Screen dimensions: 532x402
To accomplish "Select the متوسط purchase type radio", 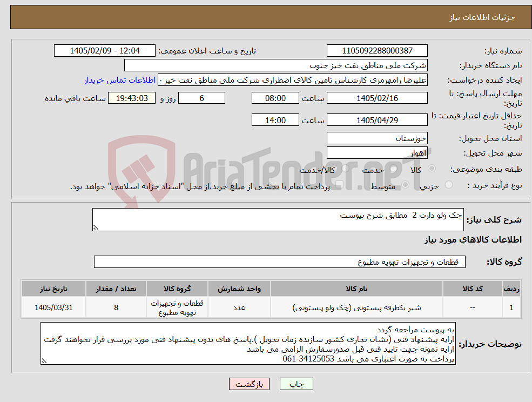I will click(x=406, y=185).
